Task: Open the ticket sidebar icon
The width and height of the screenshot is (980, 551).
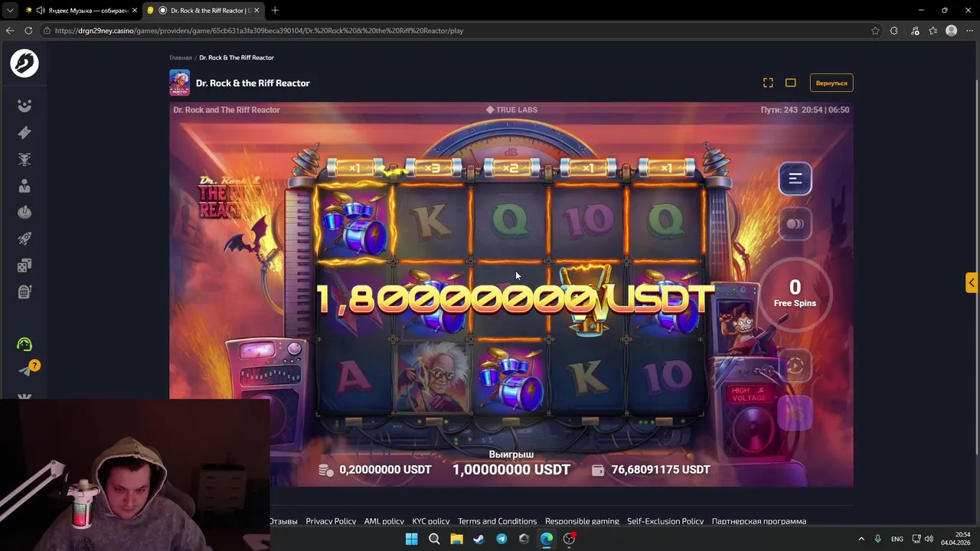Action: pyautogui.click(x=24, y=132)
